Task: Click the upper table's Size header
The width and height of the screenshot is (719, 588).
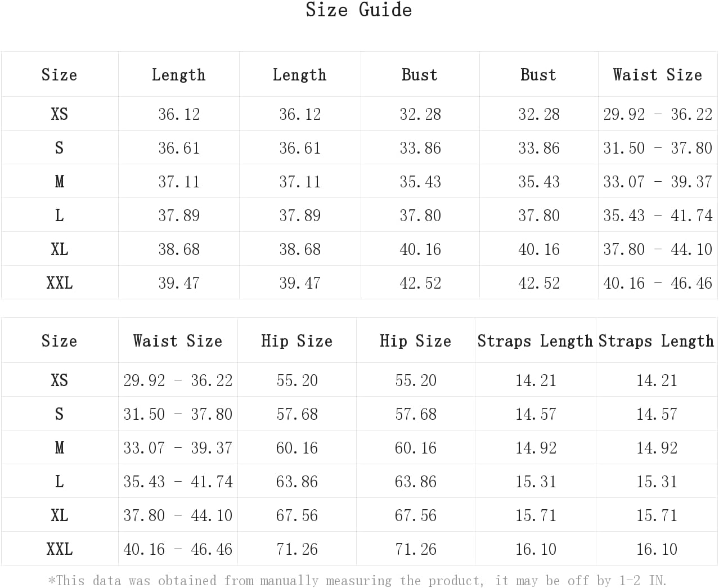Action: click(60, 75)
